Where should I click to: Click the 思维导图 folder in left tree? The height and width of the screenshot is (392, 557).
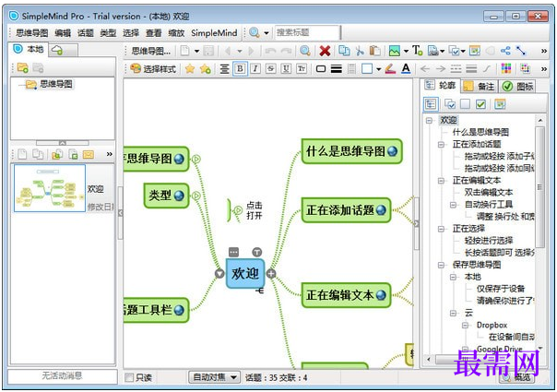coord(50,84)
